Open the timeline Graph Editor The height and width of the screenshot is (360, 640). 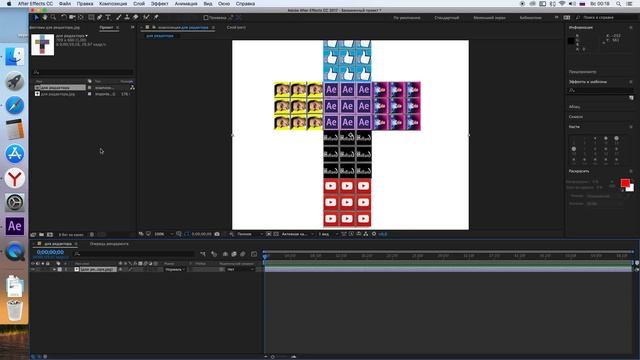click(x=254, y=254)
